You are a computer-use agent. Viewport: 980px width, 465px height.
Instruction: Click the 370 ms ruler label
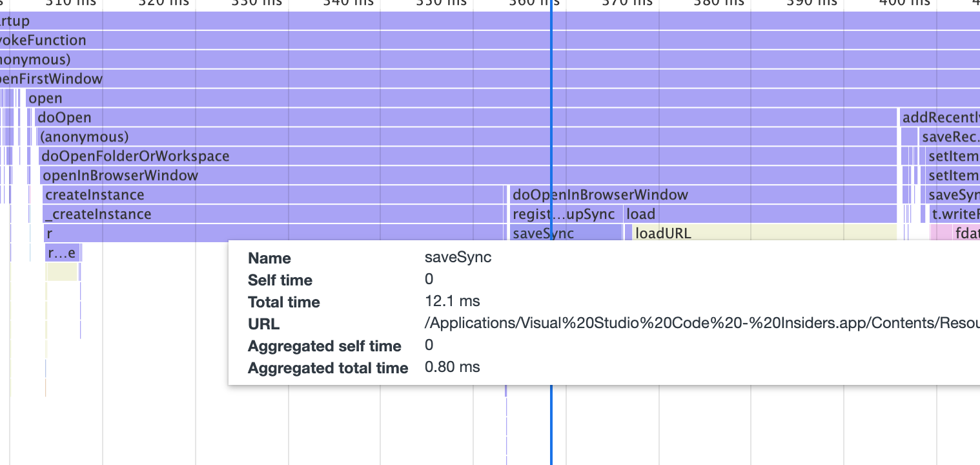(629, 3)
